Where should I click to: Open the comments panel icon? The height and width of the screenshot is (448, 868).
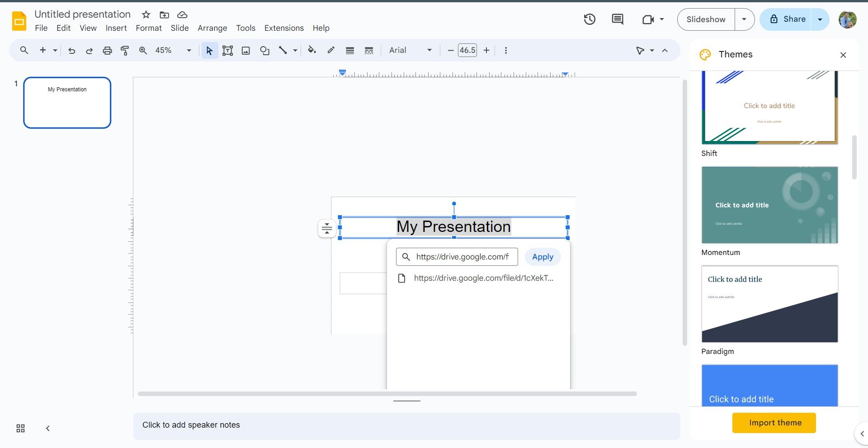pyautogui.click(x=617, y=19)
